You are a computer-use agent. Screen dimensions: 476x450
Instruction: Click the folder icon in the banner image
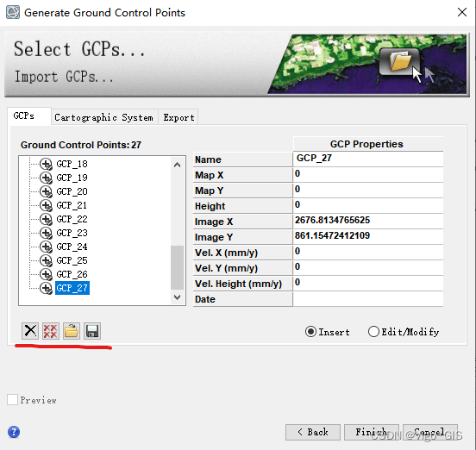(x=400, y=61)
